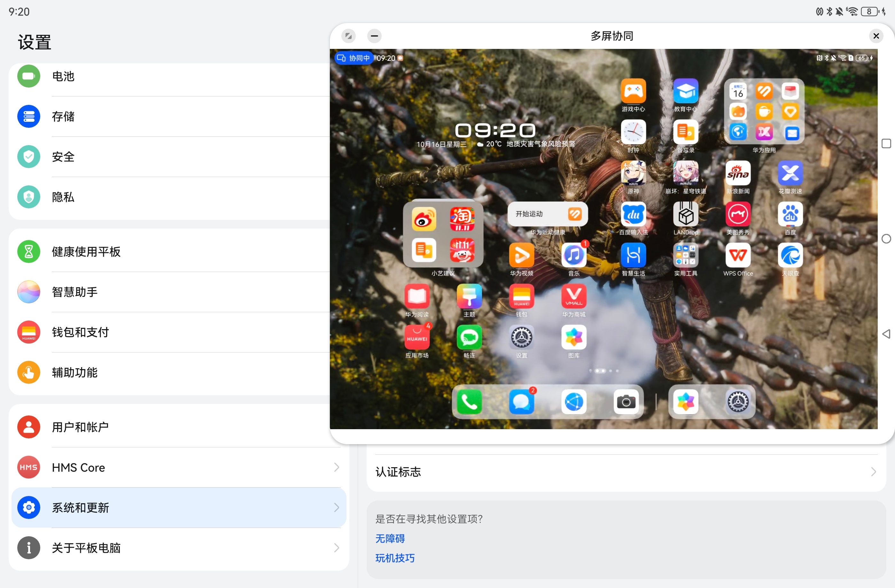The image size is (895, 588).
Task: Launch the Camera app in the dock
Action: click(x=626, y=402)
